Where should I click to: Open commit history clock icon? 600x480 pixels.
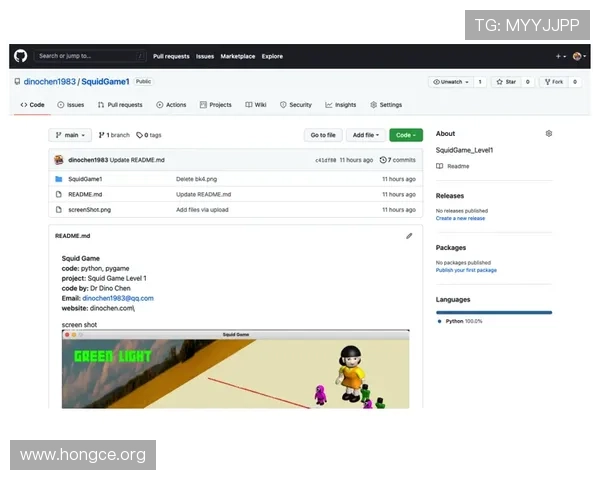tap(383, 160)
